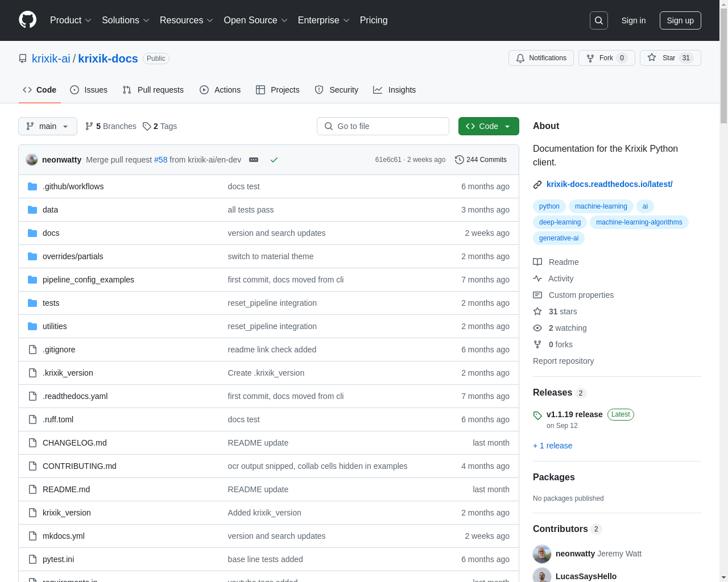Click the machine-learning topic tag
728x582 pixels.
pos(601,206)
